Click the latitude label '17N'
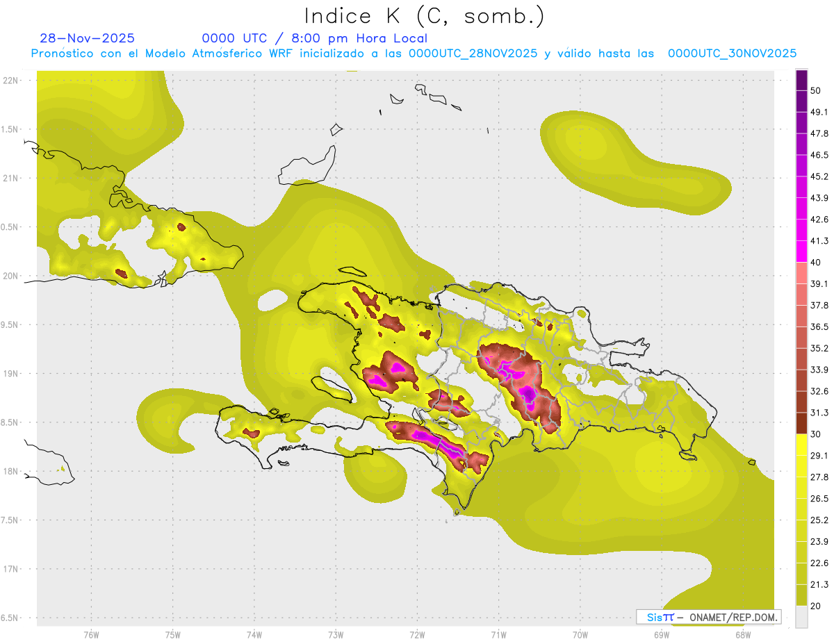Screen dimensions: 834x644 coord(11,569)
